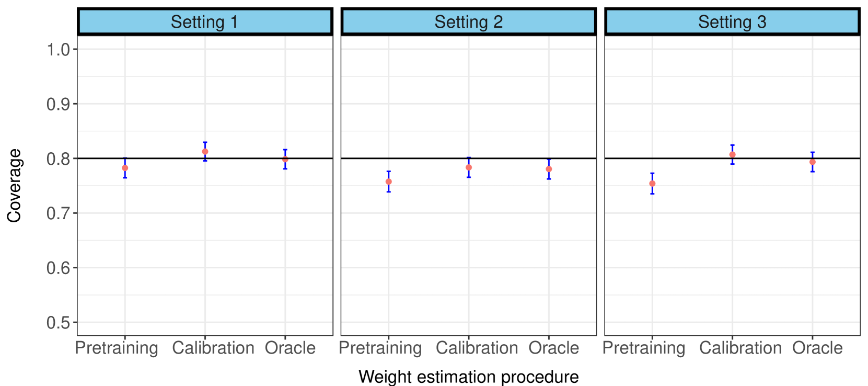
Task: Click the Setting 3 panel header
Action: pos(732,22)
